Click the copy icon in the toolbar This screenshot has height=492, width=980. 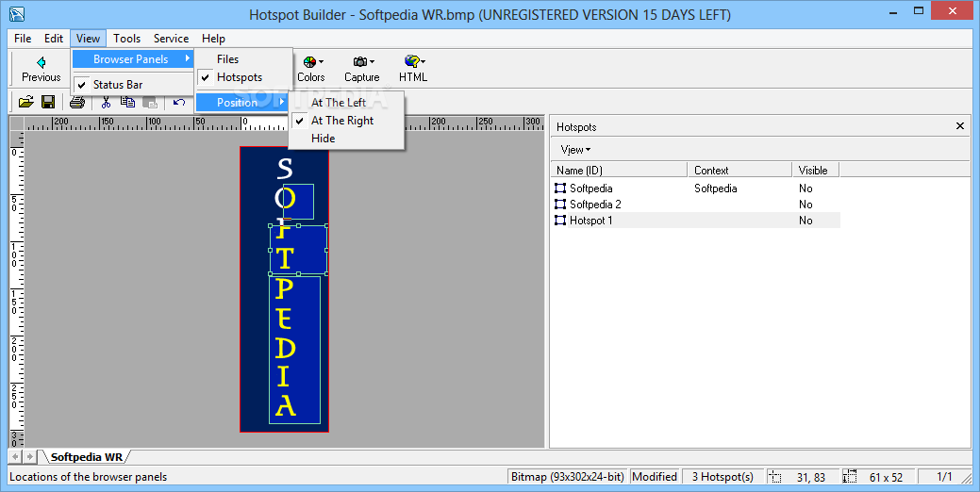point(128,102)
